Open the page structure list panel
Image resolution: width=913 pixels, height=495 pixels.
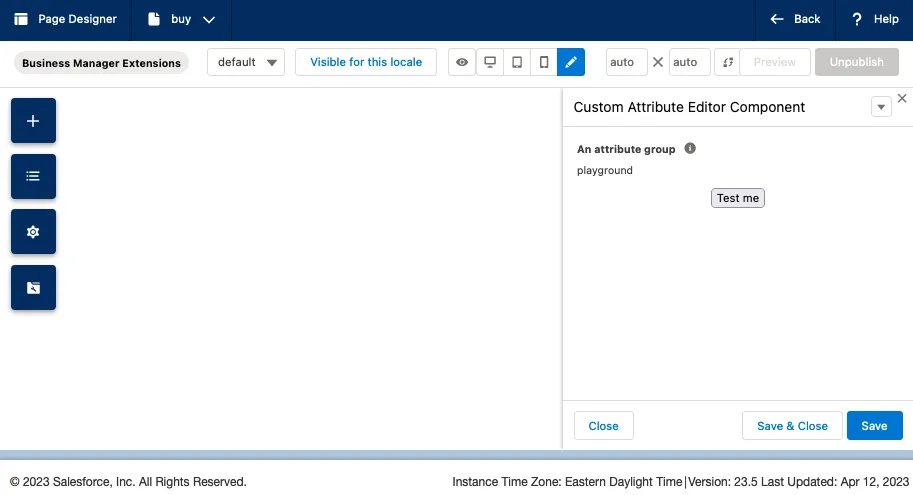coord(33,176)
